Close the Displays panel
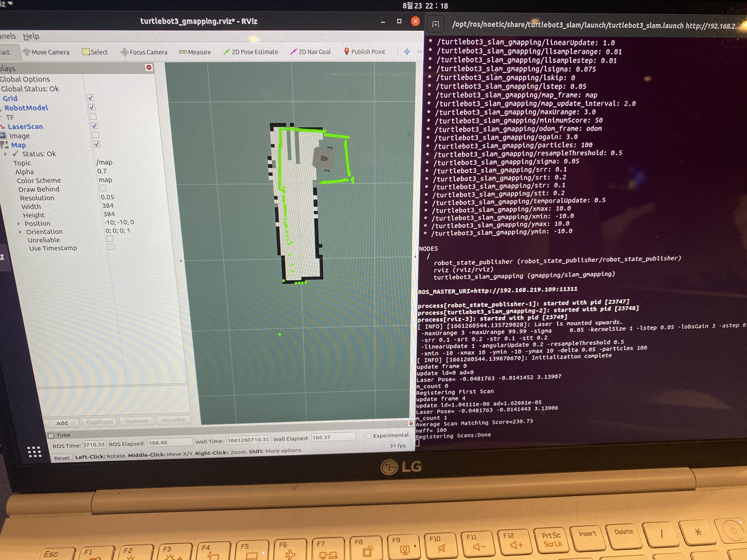 click(149, 68)
